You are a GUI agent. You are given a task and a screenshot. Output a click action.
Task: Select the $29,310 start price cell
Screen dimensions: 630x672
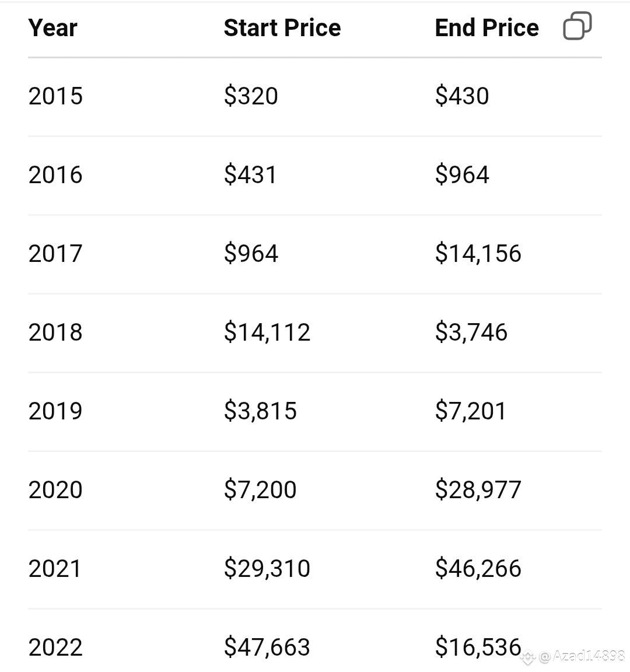tap(267, 568)
